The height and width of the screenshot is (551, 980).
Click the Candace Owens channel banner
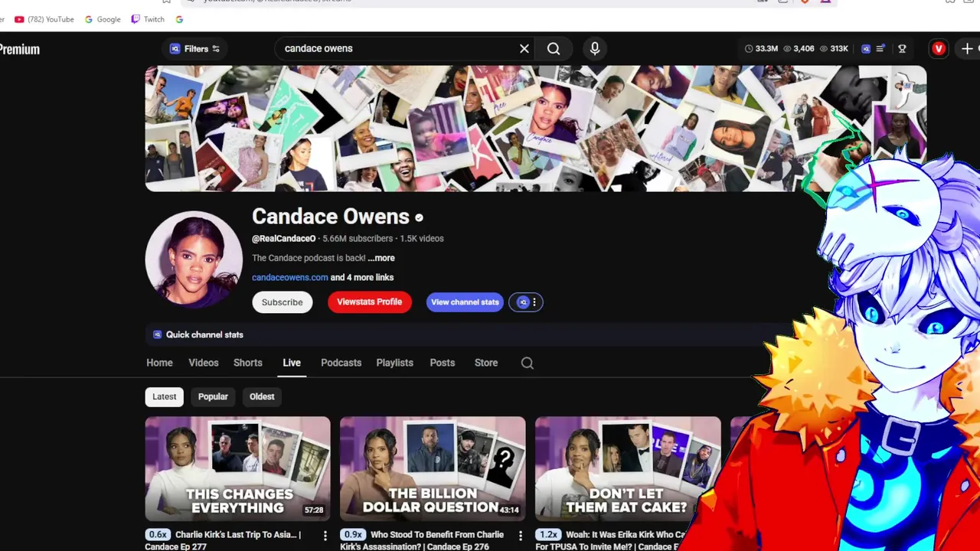(x=535, y=129)
